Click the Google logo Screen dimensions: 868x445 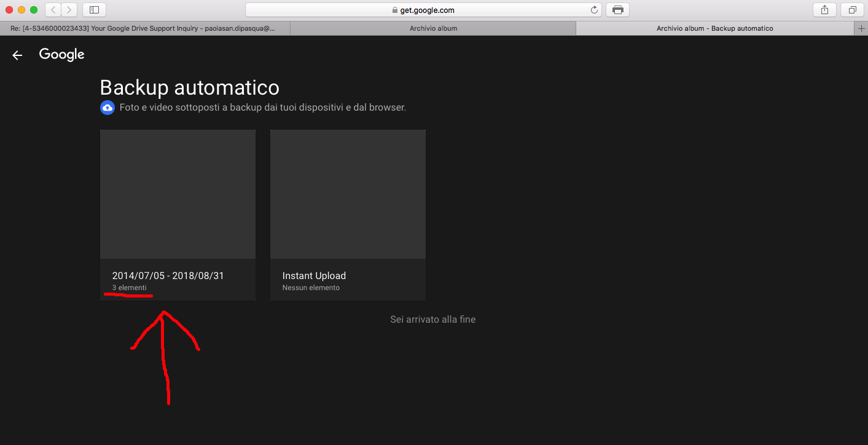(61, 55)
